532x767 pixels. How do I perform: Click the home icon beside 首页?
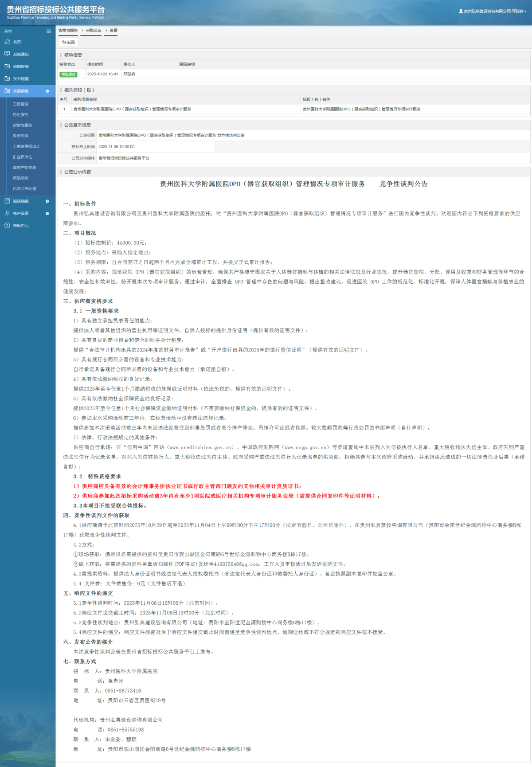click(x=7, y=42)
